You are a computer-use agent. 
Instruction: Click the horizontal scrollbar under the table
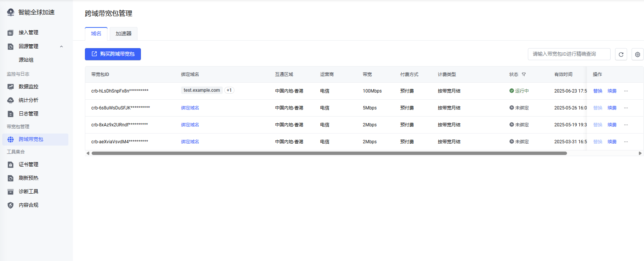tap(329, 153)
